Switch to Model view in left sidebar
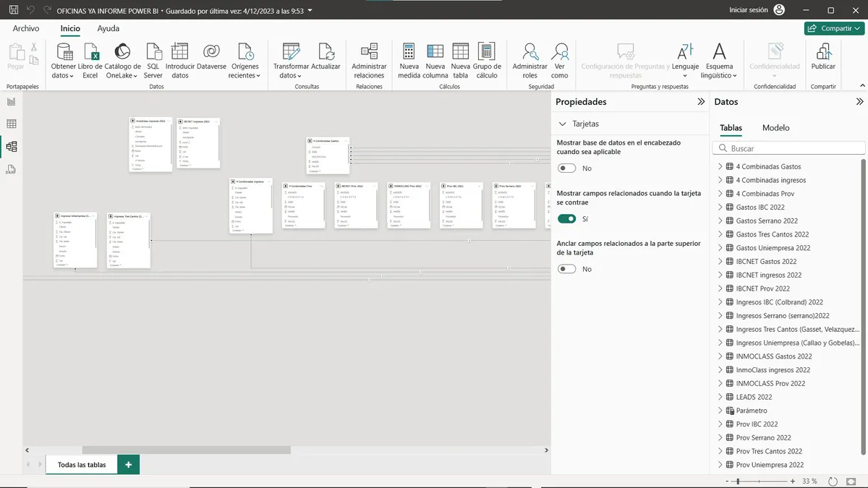The height and width of the screenshot is (488, 868). 11,146
